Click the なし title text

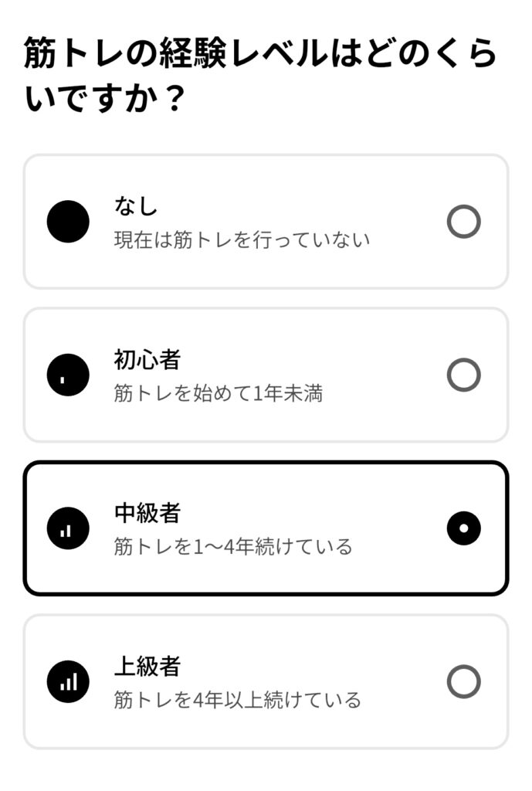[x=136, y=206]
